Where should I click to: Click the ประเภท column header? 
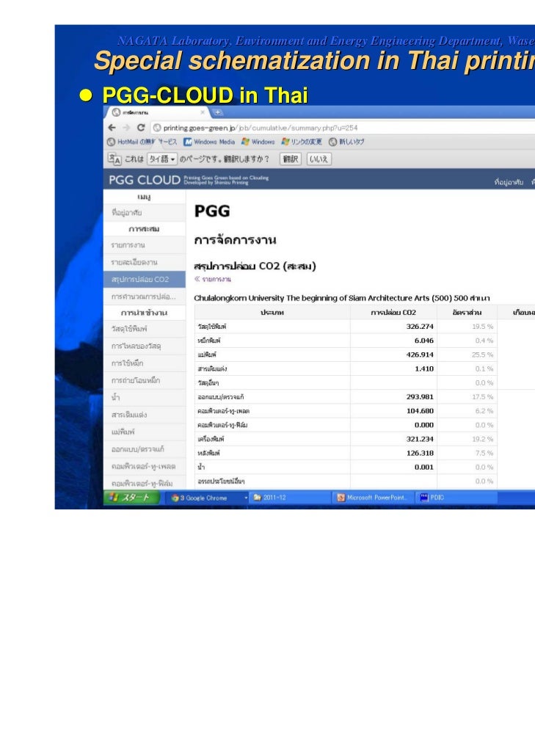click(272, 313)
